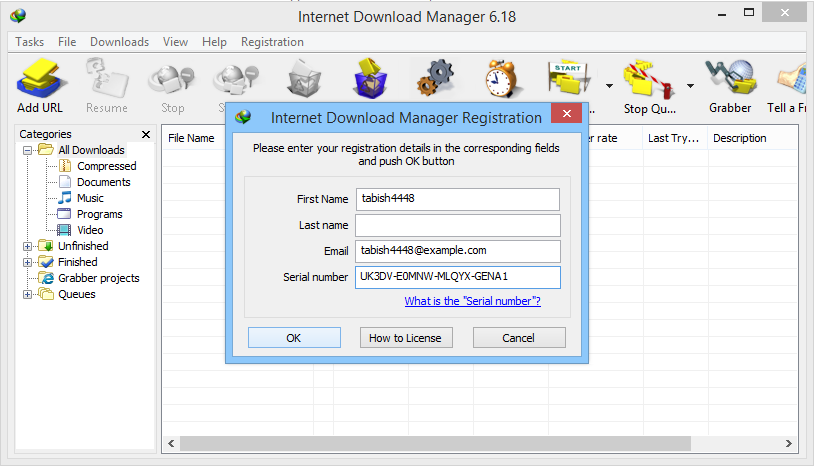Click the Start Queue icon
The height and width of the screenshot is (467, 815).
(x=570, y=78)
